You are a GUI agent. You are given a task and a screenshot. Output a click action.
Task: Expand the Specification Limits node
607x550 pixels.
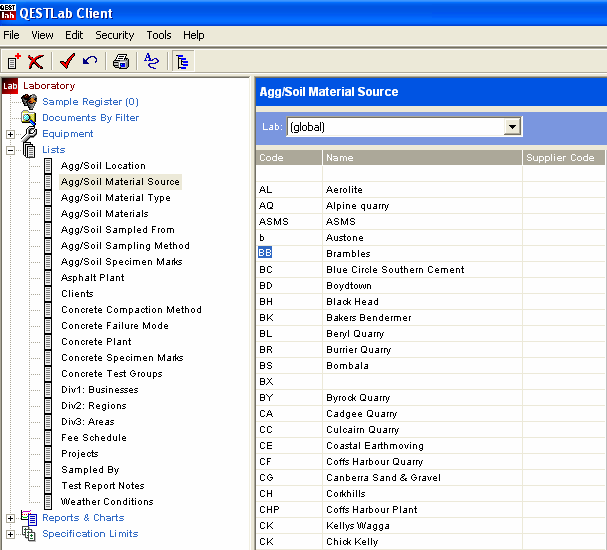tap(11, 534)
